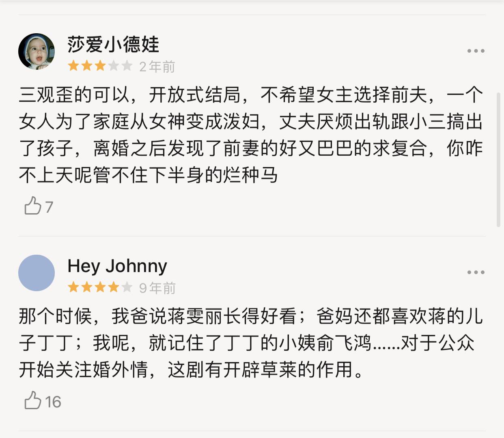Click the "9年前" timestamp

[x=157, y=288]
